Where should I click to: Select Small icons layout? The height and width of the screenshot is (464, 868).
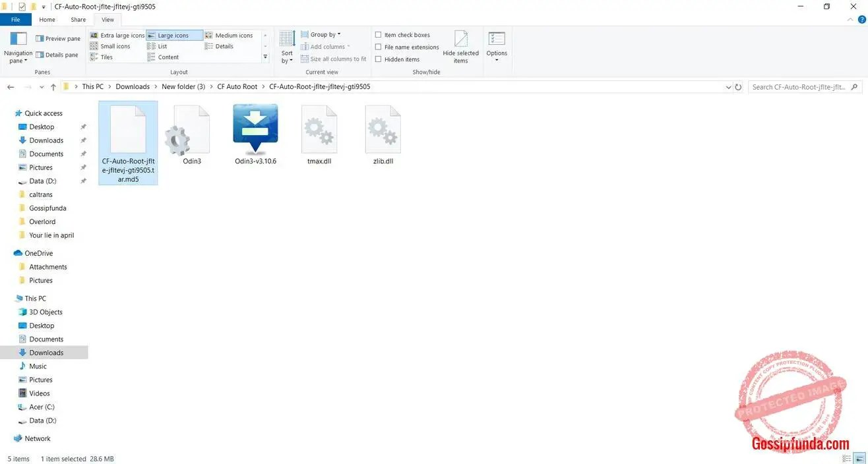(110, 46)
